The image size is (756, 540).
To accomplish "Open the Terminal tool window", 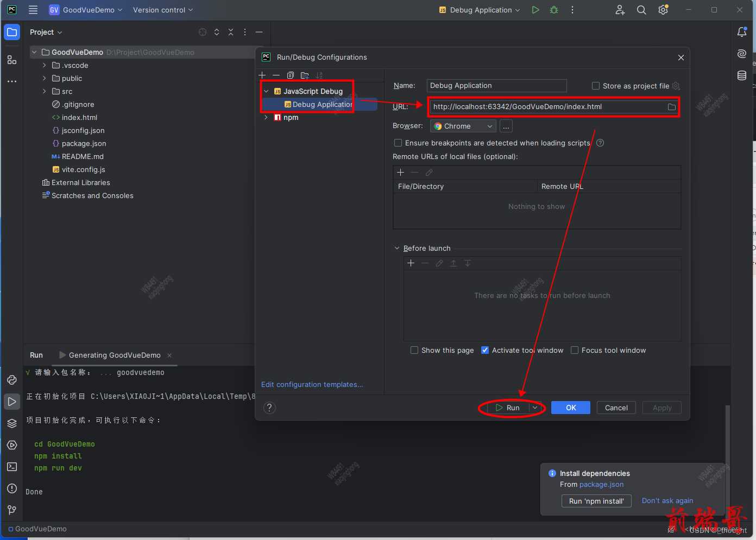I will click(x=12, y=467).
